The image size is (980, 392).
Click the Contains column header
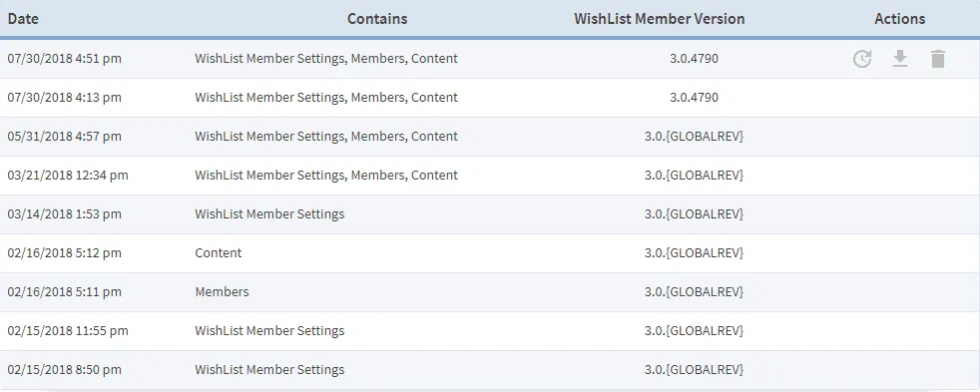pos(377,19)
